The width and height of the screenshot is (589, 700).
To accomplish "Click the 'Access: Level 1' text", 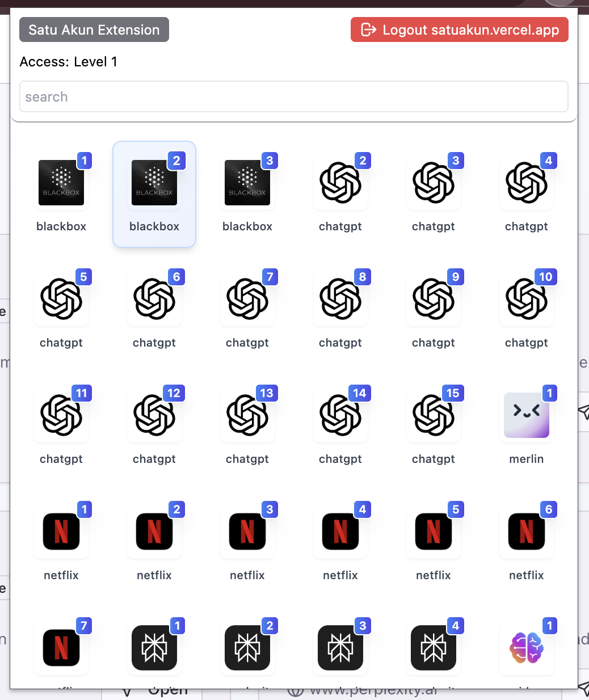I will [69, 62].
